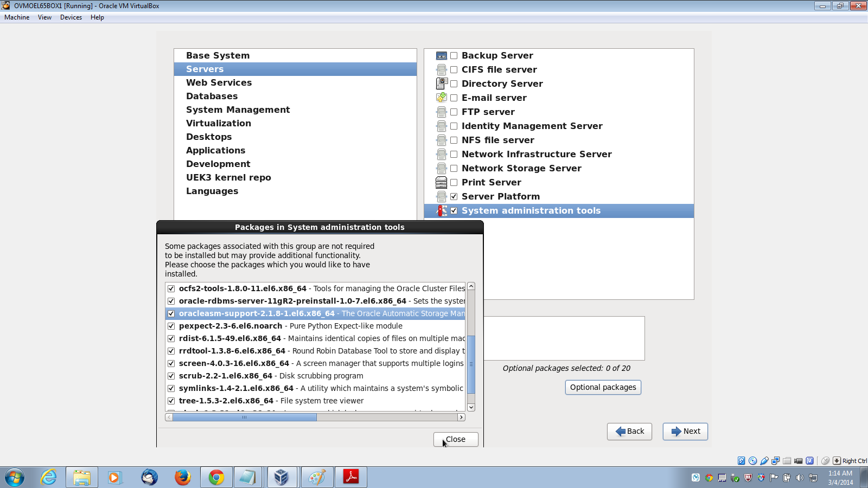Click Next to continue installation
This screenshot has width=868, height=488.
685,431
